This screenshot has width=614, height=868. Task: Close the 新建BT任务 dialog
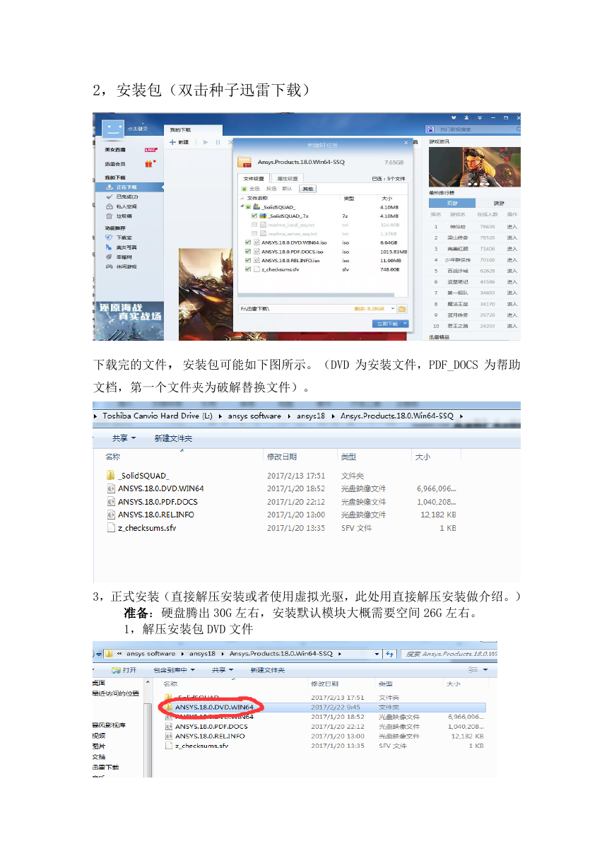pos(405,143)
